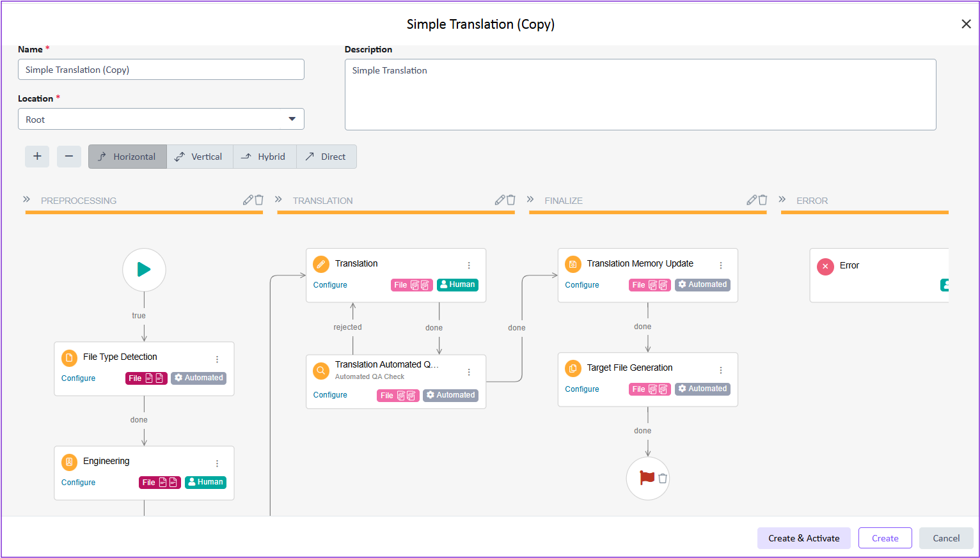Choose the Direct connector layout
The width and height of the screenshot is (980, 558).
(326, 157)
